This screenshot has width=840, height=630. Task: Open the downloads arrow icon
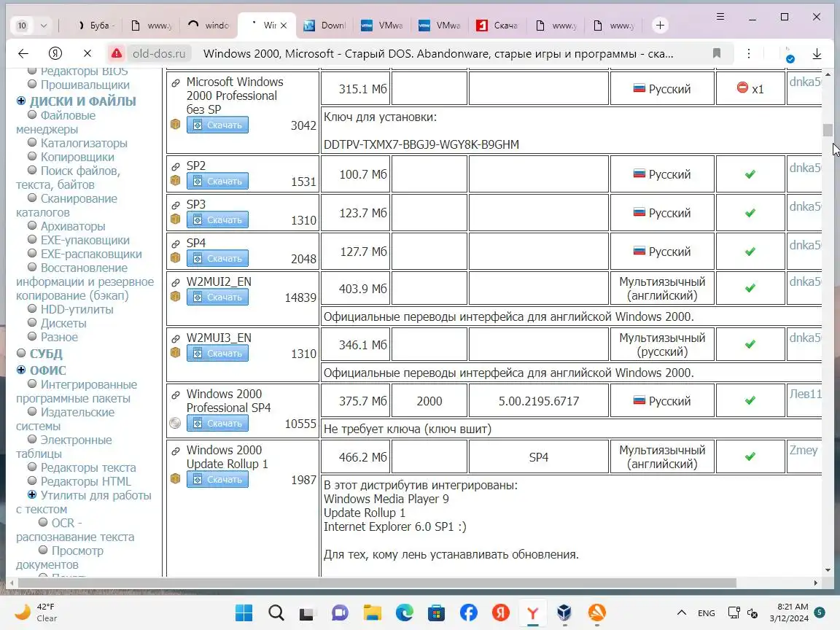(817, 53)
